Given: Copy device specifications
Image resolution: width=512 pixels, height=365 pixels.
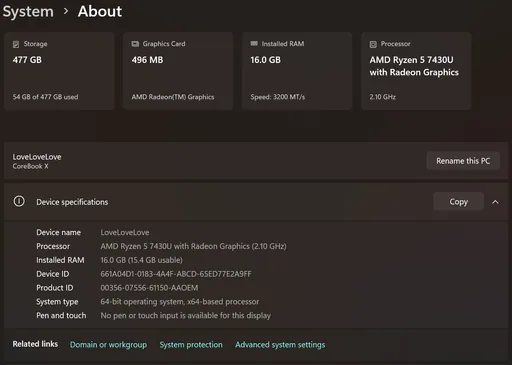Looking at the screenshot, I should click(x=458, y=201).
